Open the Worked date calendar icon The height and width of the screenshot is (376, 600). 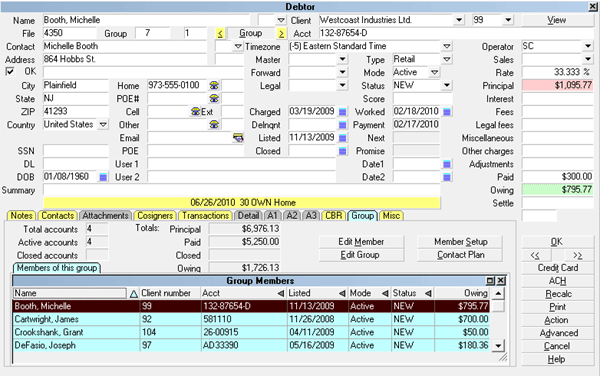pyautogui.click(x=447, y=112)
